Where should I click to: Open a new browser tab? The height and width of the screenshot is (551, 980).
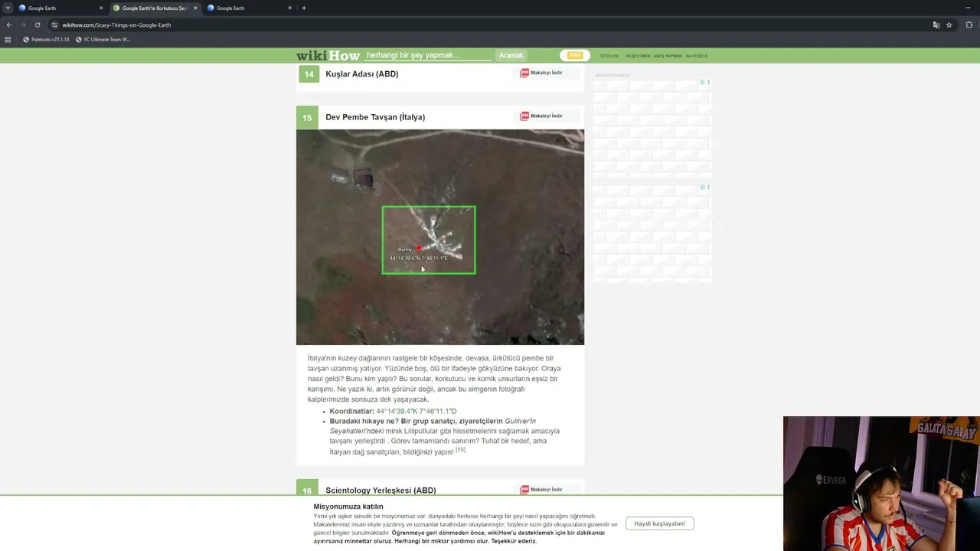pos(304,8)
